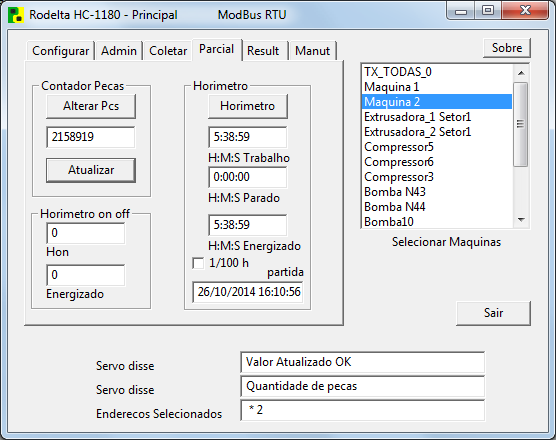Open the Sobre dialog button

[507, 48]
